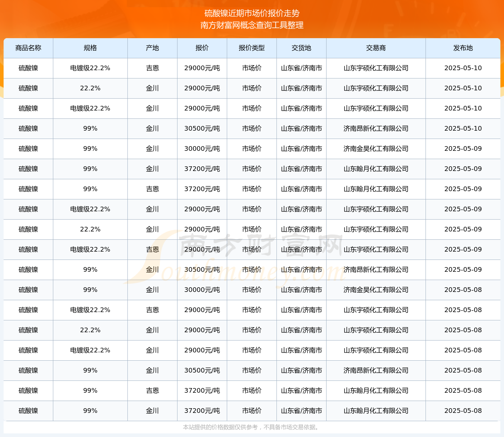The image size is (504, 437).
Task: Click the title 硫酸镍近期市场价报价走势
Action: pos(252,13)
